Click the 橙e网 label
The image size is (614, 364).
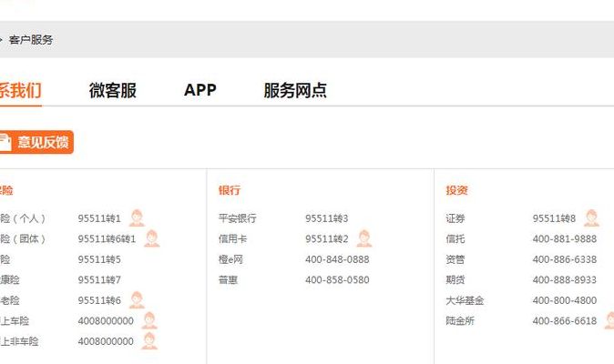pyautogui.click(x=230, y=259)
